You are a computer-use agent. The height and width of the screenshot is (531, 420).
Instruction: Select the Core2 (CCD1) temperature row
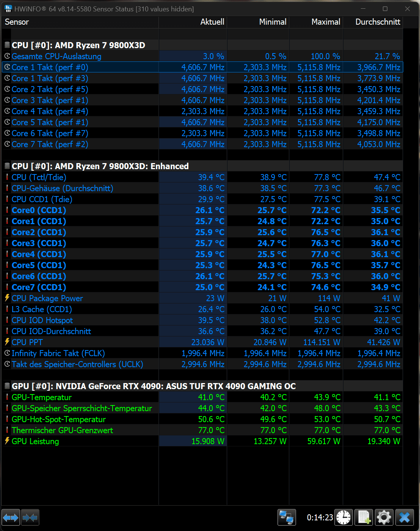click(x=202, y=232)
